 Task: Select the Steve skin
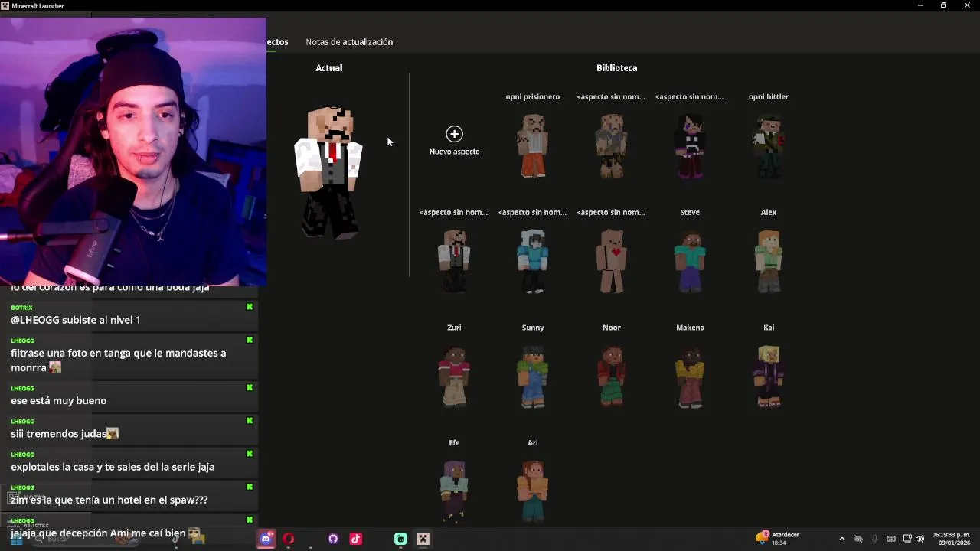pyautogui.click(x=690, y=261)
